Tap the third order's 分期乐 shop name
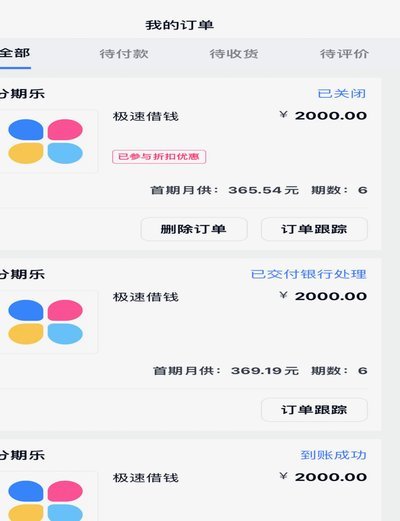400x521 pixels. [x=22, y=455]
